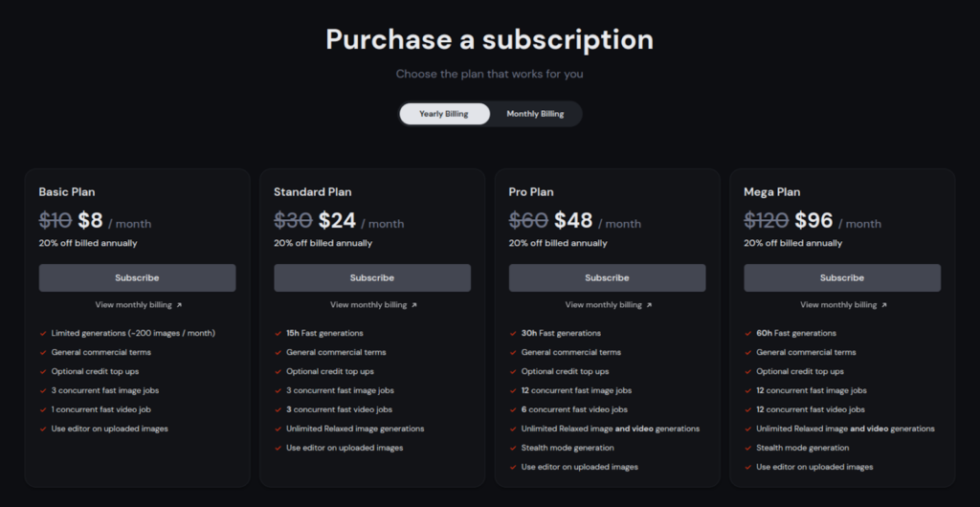Screen dimensions: 980x507
Task: Click the checkmark beside 60h Fast generations
Action: [748, 333]
